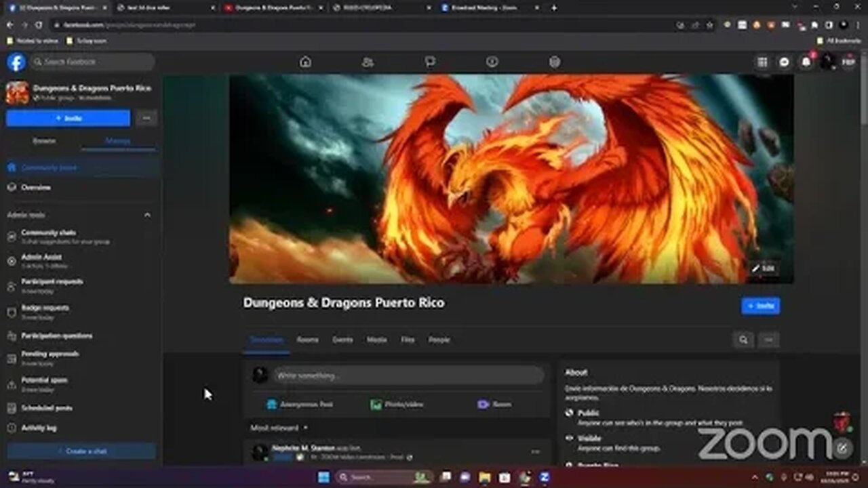The image size is (868, 488).
Task: Open more options next to sidebar Invite
Action: pos(146,118)
